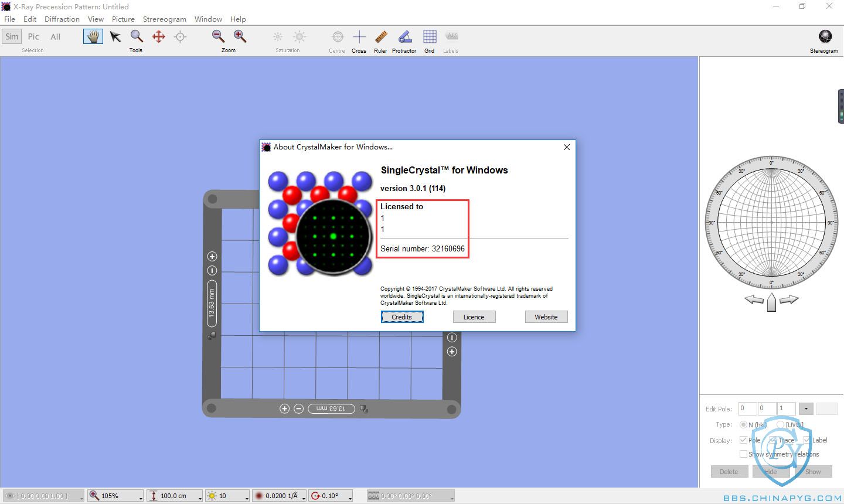Decrease saturation with the smaller sun icon

click(278, 36)
